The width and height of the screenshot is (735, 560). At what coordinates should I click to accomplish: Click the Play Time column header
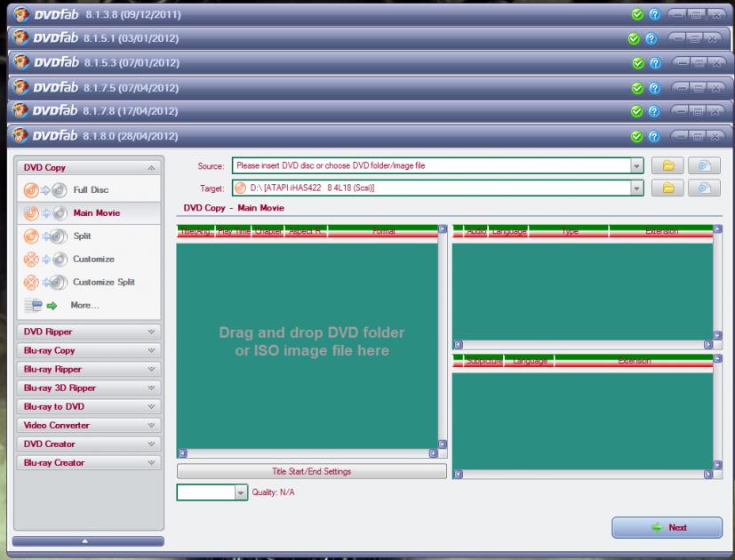coord(234,231)
